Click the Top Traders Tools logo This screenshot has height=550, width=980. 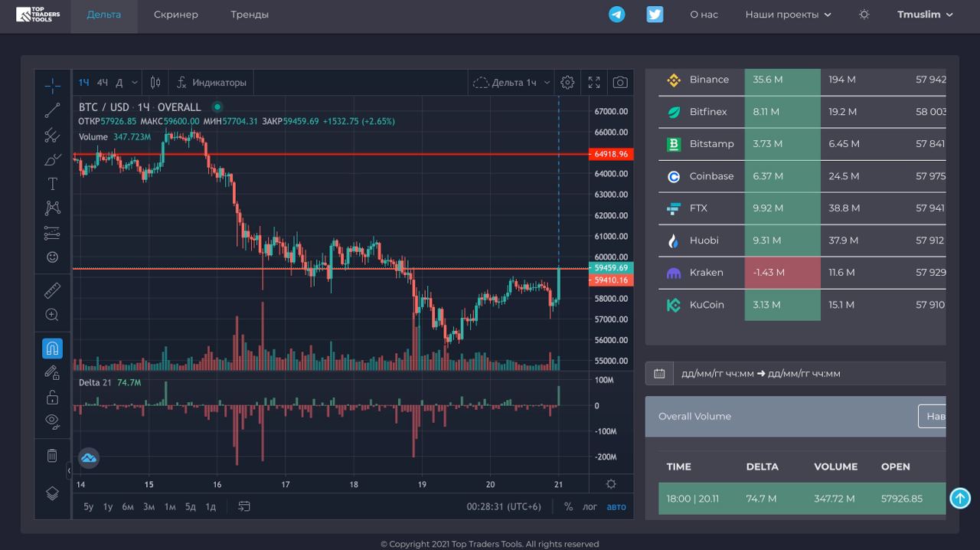tap(38, 15)
